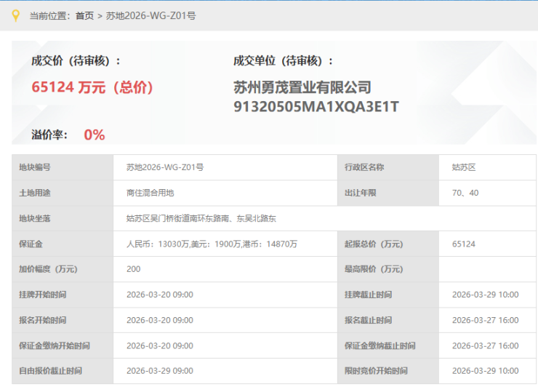Select the 挂牌开始时间 value 2026-03-20 09:00
The image size is (538, 392).
click(x=160, y=295)
